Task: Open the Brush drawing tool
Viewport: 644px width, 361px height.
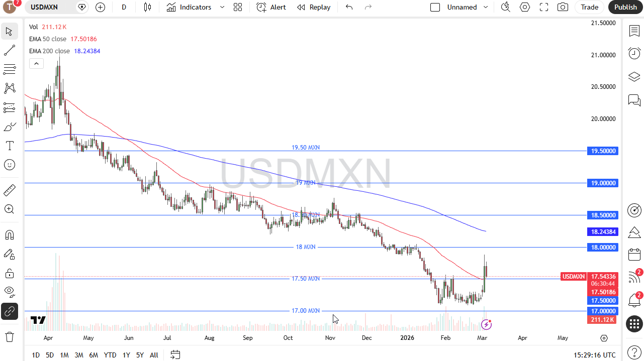Action: (9, 127)
